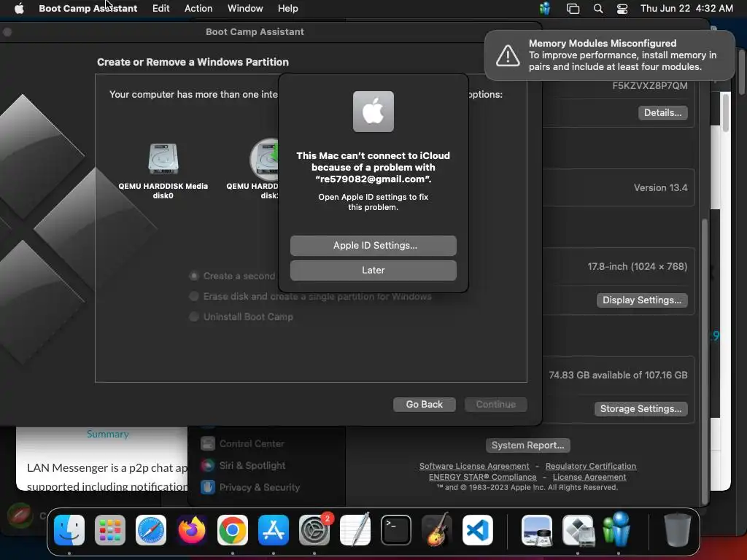
Task: Open Stage Manager menu bar icon
Action: [x=573, y=8]
